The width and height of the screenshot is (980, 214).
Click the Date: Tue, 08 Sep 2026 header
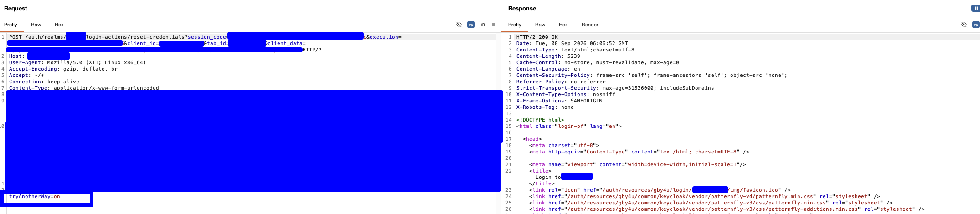[x=572, y=43]
